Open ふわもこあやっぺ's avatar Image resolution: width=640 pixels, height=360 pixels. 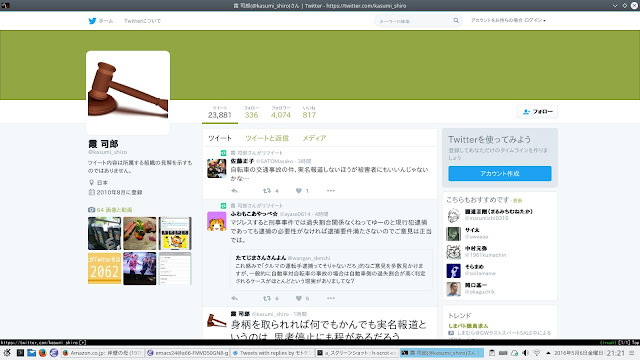(x=216, y=221)
